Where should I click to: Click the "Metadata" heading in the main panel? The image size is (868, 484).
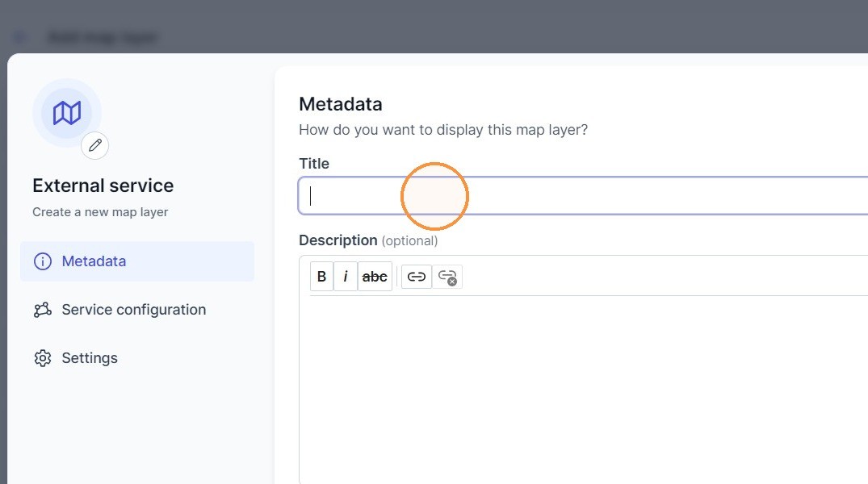[x=341, y=105]
